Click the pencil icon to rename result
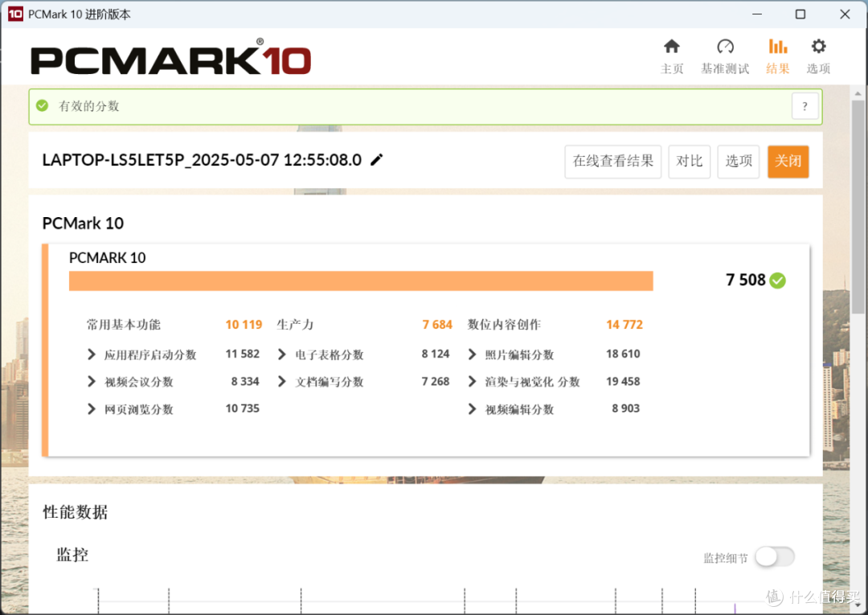Image resolution: width=868 pixels, height=615 pixels. (376, 160)
